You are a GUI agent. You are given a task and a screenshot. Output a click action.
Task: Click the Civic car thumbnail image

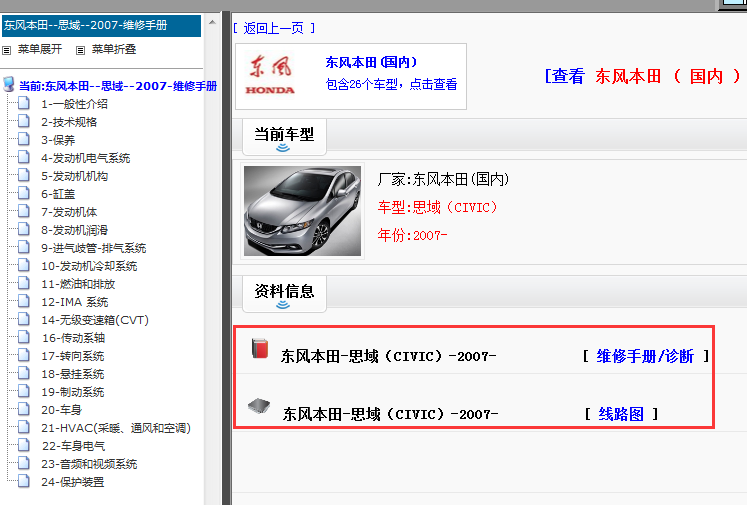(x=302, y=211)
